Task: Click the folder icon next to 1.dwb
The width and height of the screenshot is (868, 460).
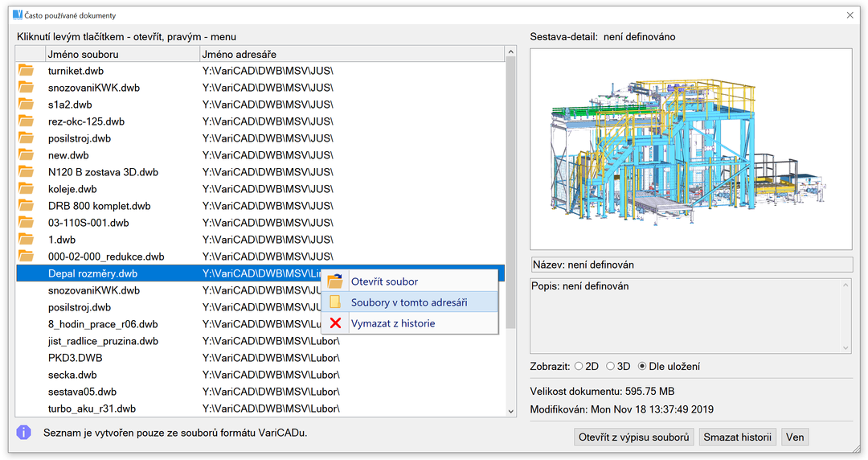Action: coord(27,240)
